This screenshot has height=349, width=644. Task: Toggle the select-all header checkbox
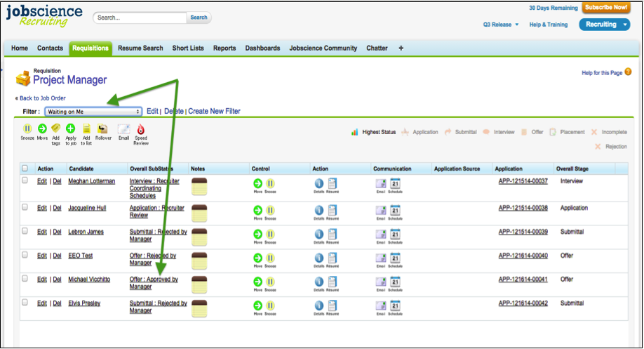click(25, 168)
